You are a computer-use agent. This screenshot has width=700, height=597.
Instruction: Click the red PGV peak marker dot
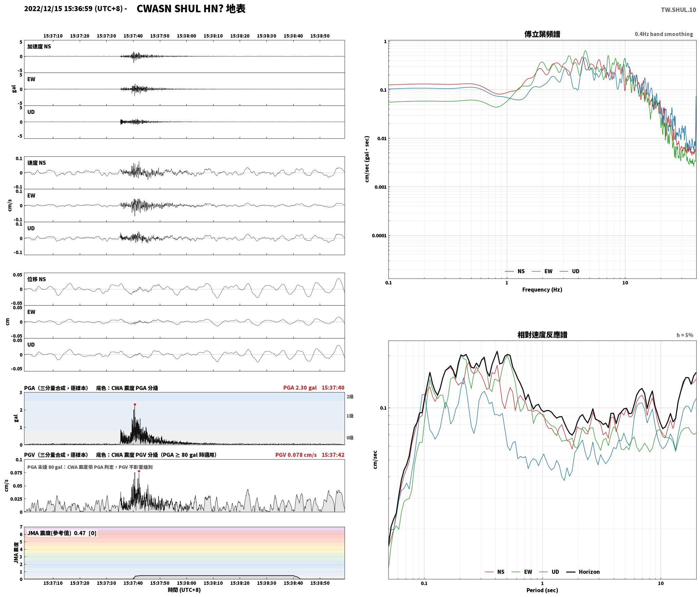pos(139,471)
